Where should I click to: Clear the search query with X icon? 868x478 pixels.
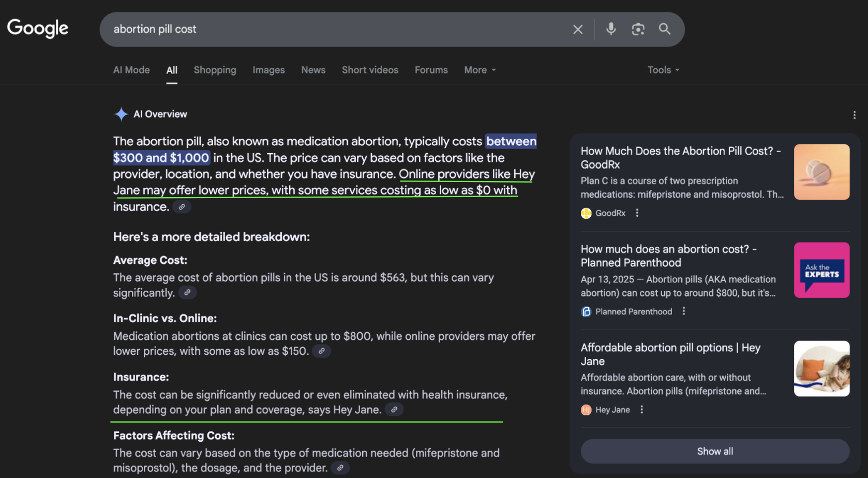[578, 29]
